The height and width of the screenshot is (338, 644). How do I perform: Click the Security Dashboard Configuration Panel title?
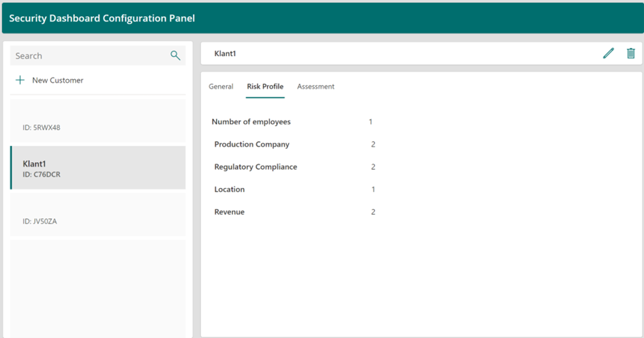click(x=102, y=18)
